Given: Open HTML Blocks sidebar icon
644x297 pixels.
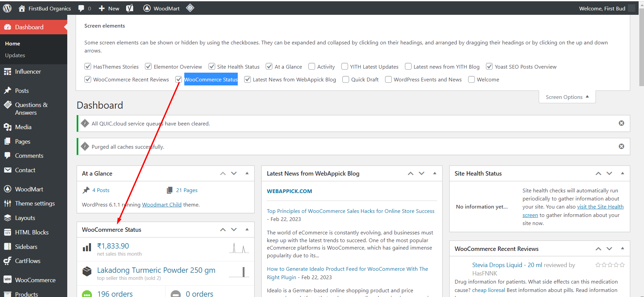Looking at the screenshot, I should coord(8,232).
